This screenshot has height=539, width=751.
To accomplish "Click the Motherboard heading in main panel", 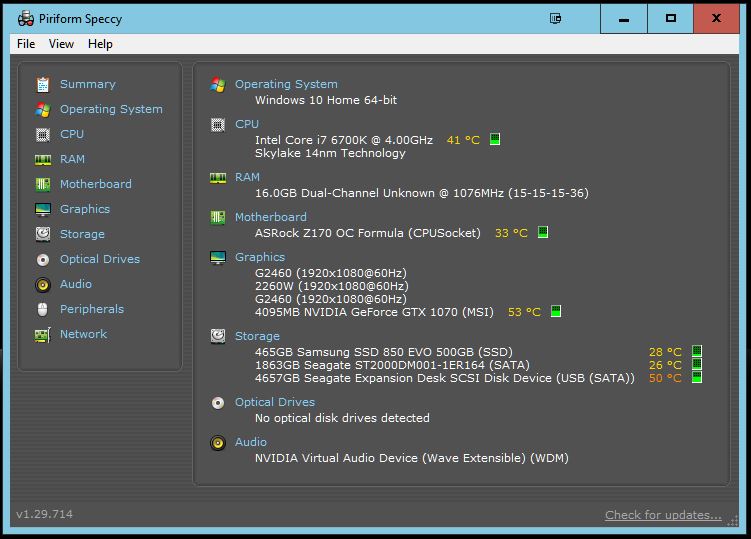I will 271,217.
